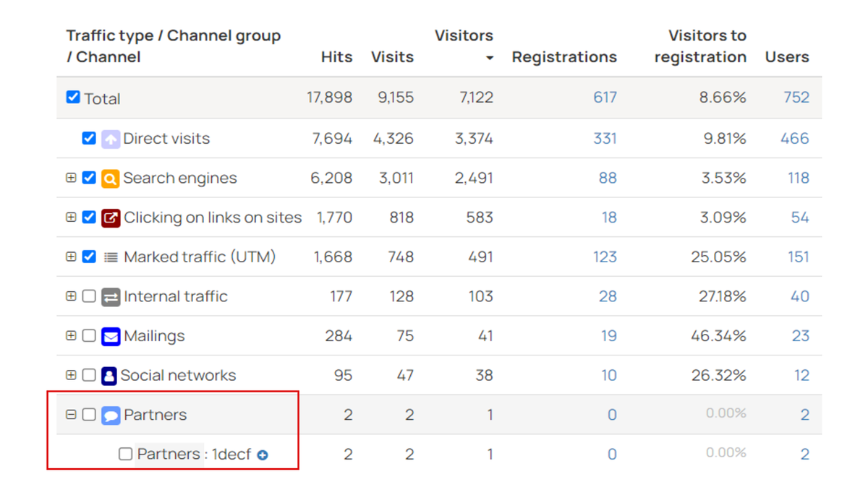Click Mailings conversion value 46.34%
The image size is (868, 495).
click(719, 336)
